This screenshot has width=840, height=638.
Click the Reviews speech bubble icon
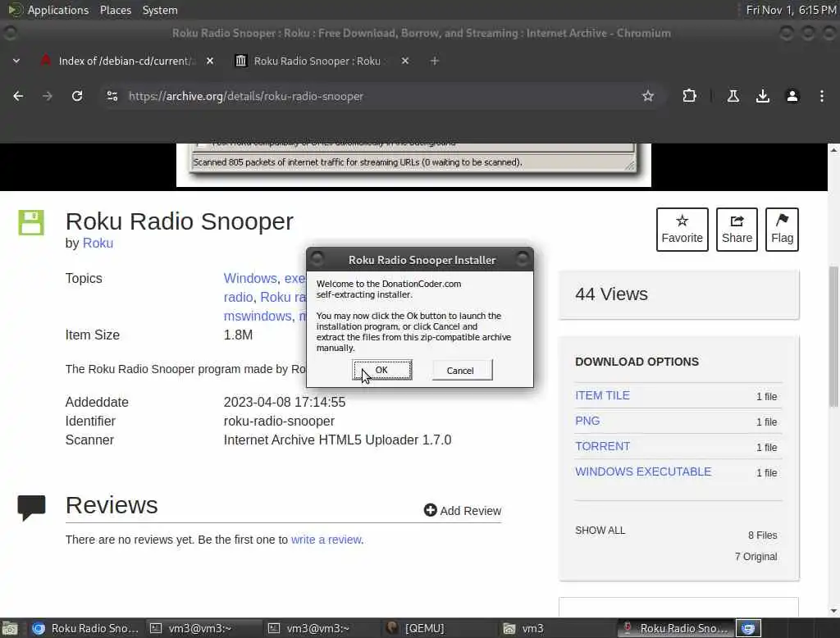coord(31,508)
